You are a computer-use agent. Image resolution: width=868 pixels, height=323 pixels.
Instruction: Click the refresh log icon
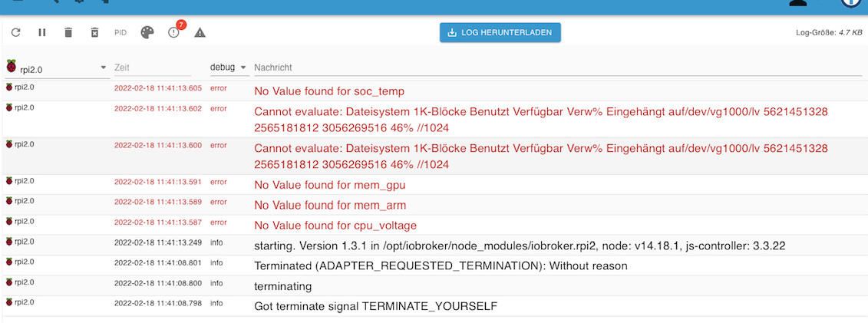pos(16,32)
